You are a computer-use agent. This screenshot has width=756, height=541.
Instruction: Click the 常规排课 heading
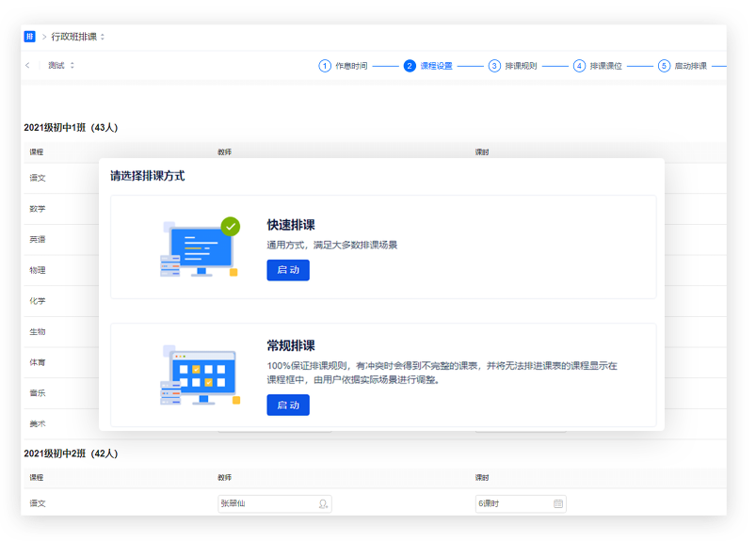tap(291, 345)
